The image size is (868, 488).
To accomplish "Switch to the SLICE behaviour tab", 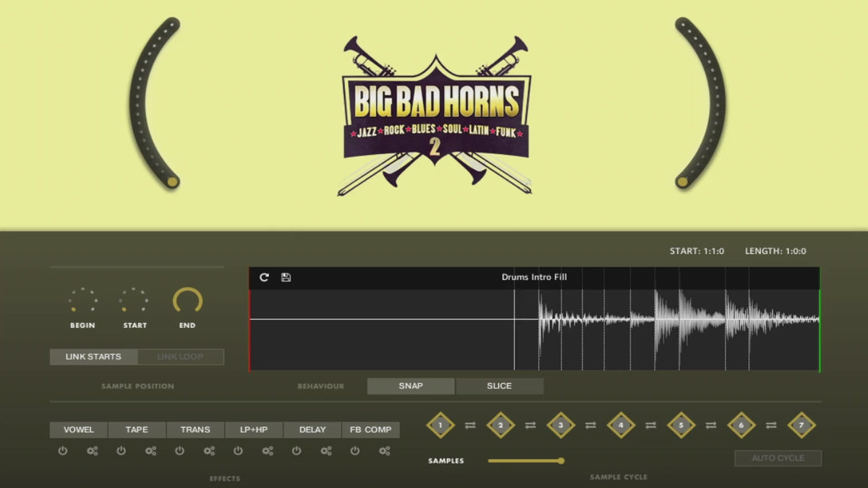I will tap(499, 386).
